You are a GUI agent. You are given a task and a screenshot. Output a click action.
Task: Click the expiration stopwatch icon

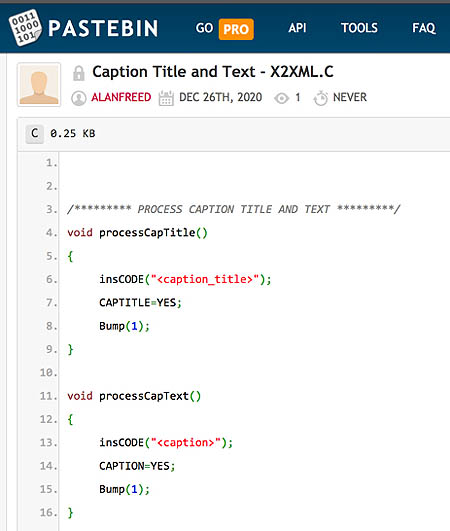tap(320, 98)
